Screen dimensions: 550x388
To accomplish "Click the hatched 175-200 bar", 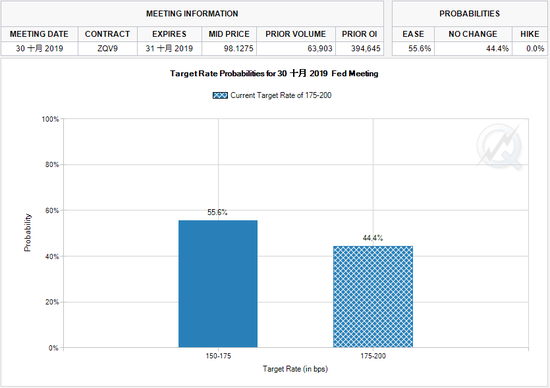I will [373, 297].
